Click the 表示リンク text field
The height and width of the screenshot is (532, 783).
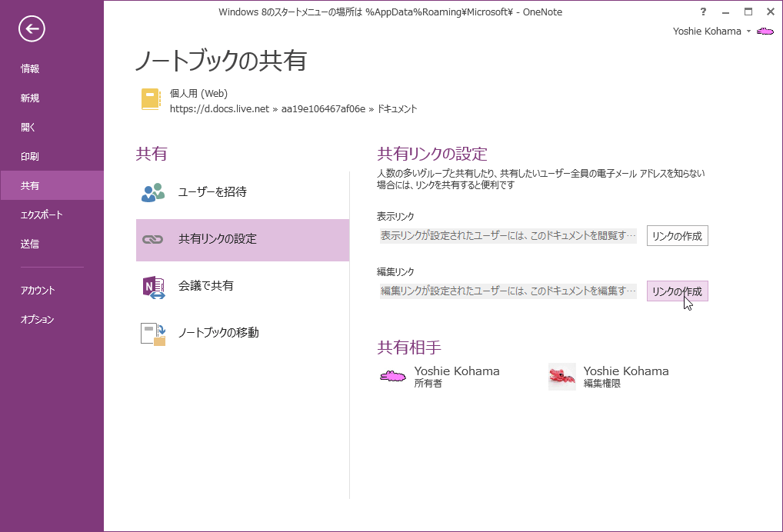(x=508, y=235)
